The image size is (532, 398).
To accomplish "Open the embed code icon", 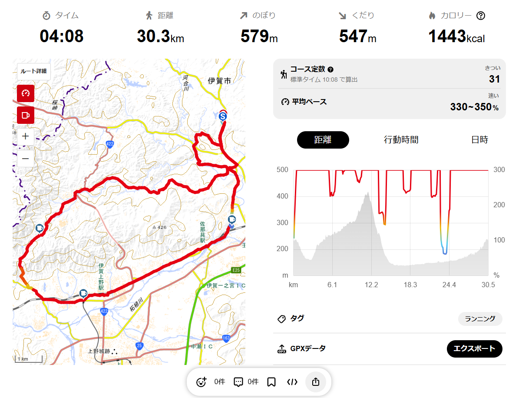I will click(292, 382).
